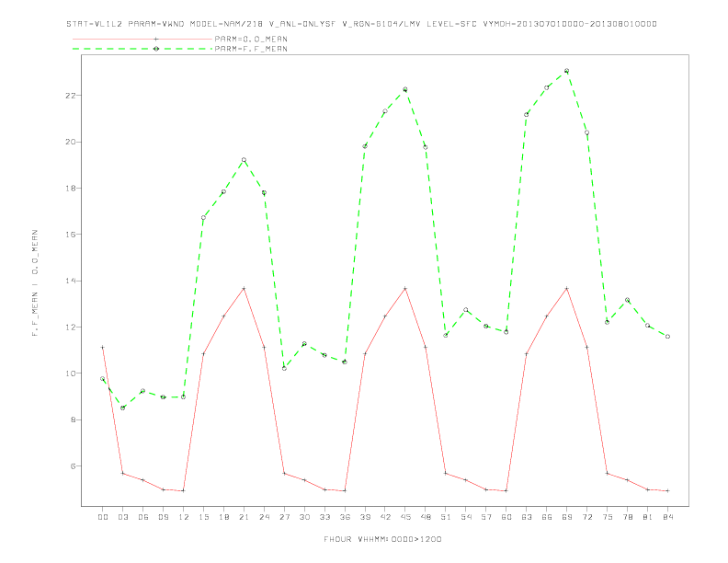Click the x-axis tick label 21
Image resolution: width=728 pixels, height=563 pixels.
point(244,517)
